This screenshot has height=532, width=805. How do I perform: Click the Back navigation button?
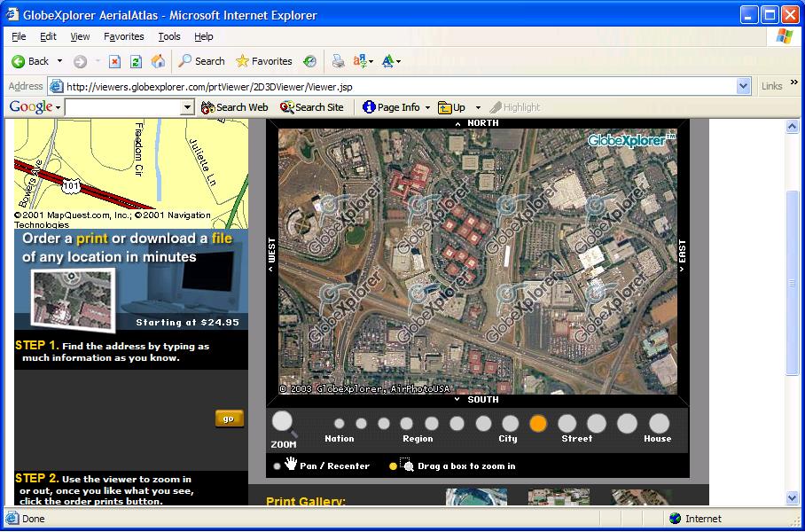(30, 61)
